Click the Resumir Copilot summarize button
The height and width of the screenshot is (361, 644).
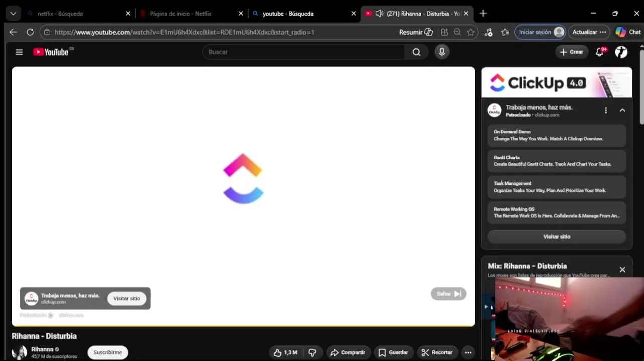tap(416, 32)
